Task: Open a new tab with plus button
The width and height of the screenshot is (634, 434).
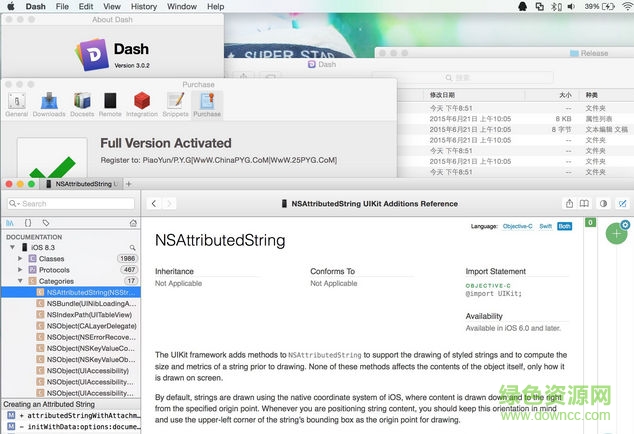Action: point(129,184)
